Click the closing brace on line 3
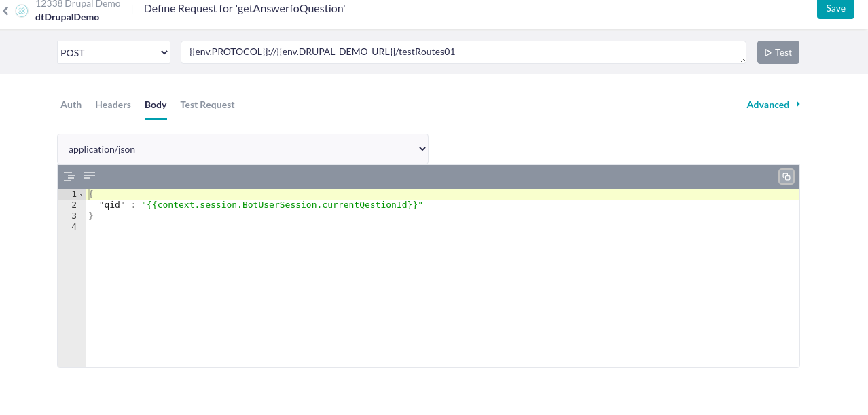This screenshot has width=868, height=415. click(91, 215)
